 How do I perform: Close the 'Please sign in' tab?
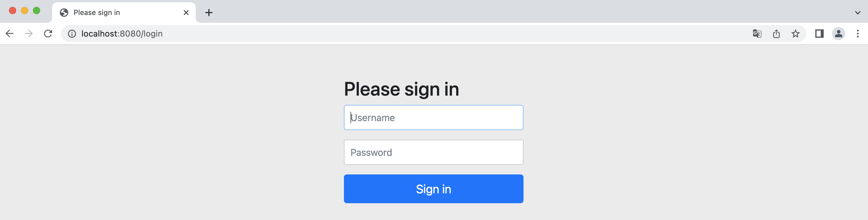[x=186, y=13]
